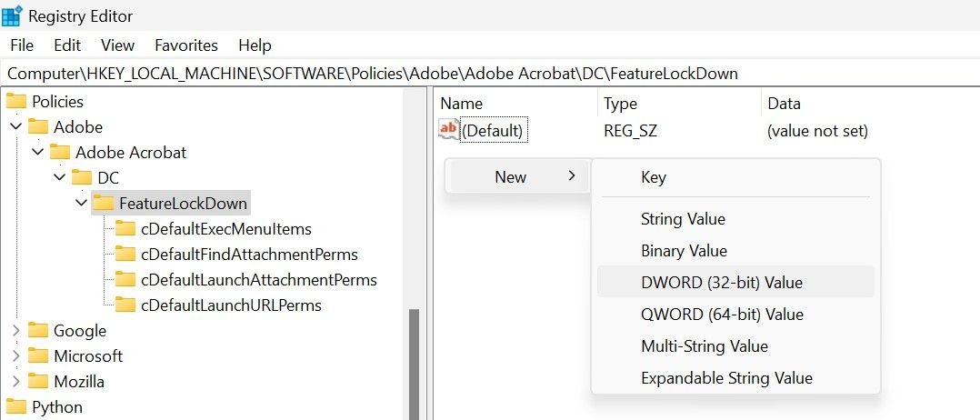980x420 pixels.
Task: Click the registry path address bar
Action: (x=455, y=73)
